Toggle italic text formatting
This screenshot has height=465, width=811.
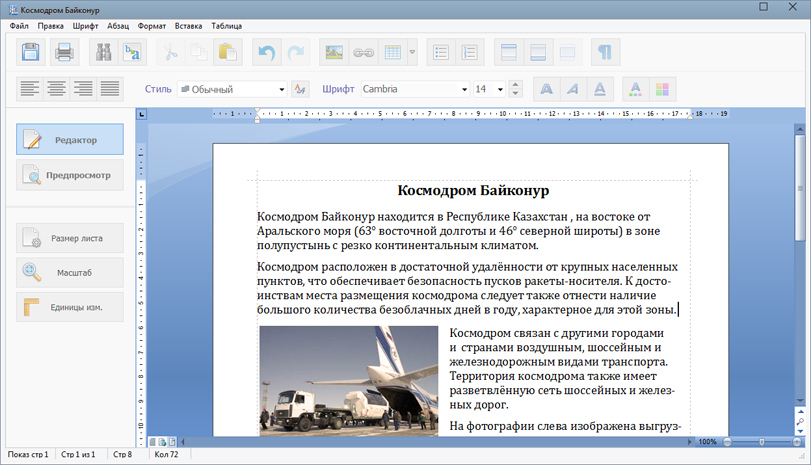pyautogui.click(x=573, y=89)
